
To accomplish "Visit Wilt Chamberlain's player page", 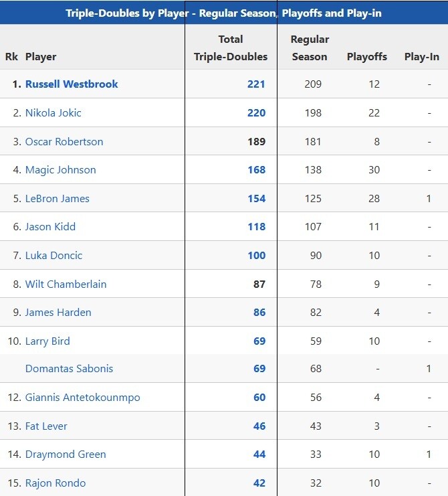I will click(x=66, y=284).
